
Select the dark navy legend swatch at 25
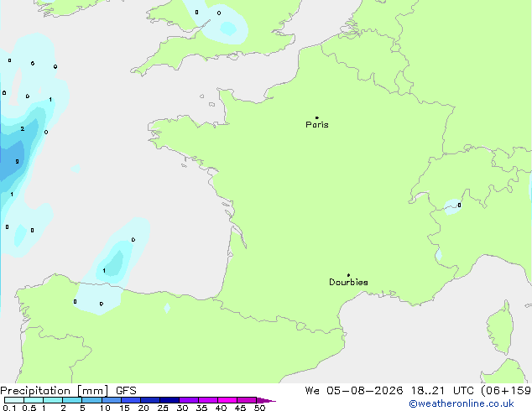pos(170,400)
